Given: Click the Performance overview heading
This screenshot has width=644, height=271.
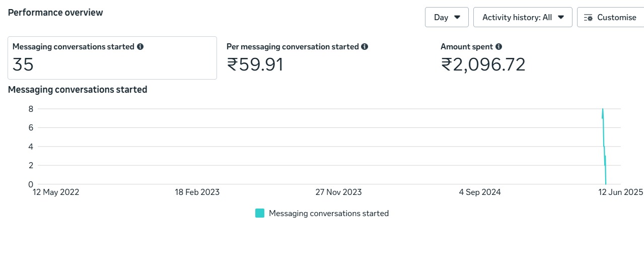Looking at the screenshot, I should tap(55, 13).
